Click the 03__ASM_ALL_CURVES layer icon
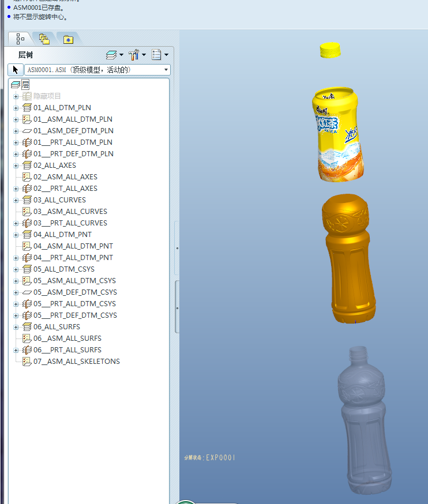 [x=27, y=212]
